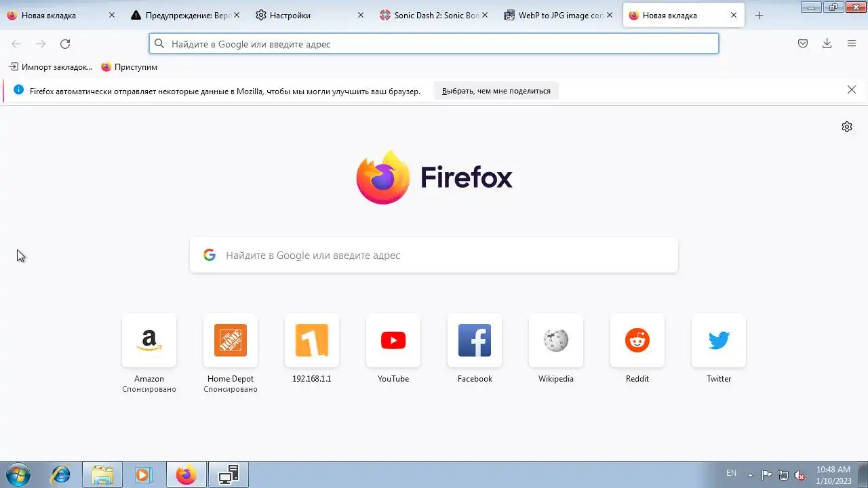Click the muted volume tray icon
Viewport: 868px width, 488px height.
800,475
